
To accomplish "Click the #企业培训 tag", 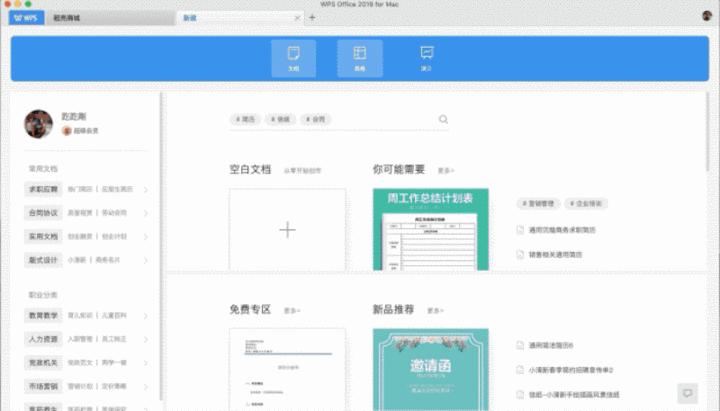I will point(586,203).
